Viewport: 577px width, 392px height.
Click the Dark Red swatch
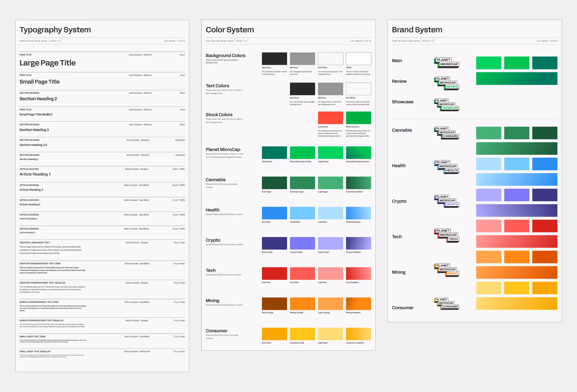tap(274, 274)
